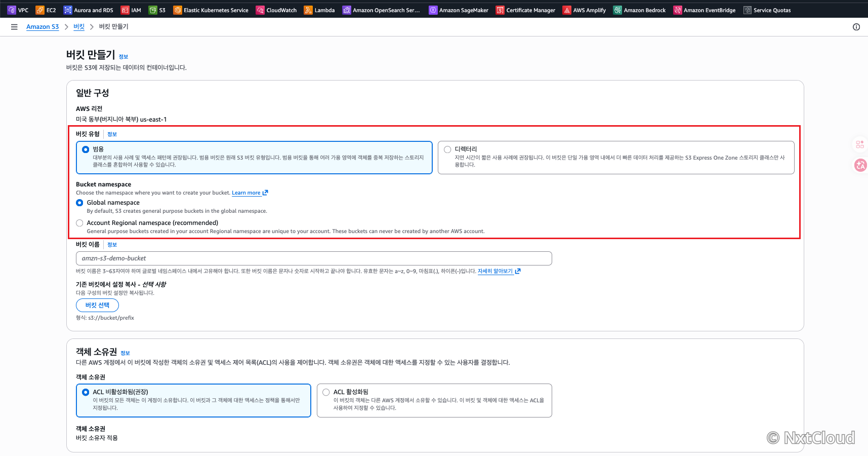
Task: Open the 정보 link next to 객체 소유권
Action: point(126,353)
